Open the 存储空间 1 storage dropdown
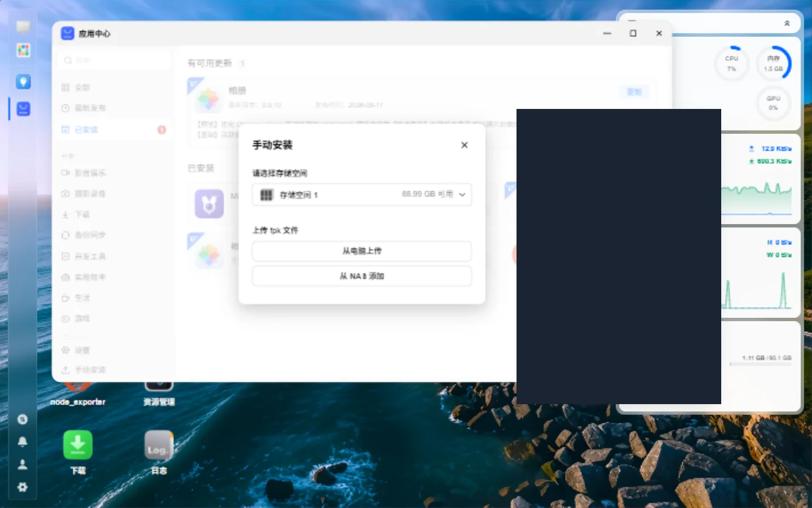The height and width of the screenshot is (508, 812). [362, 194]
